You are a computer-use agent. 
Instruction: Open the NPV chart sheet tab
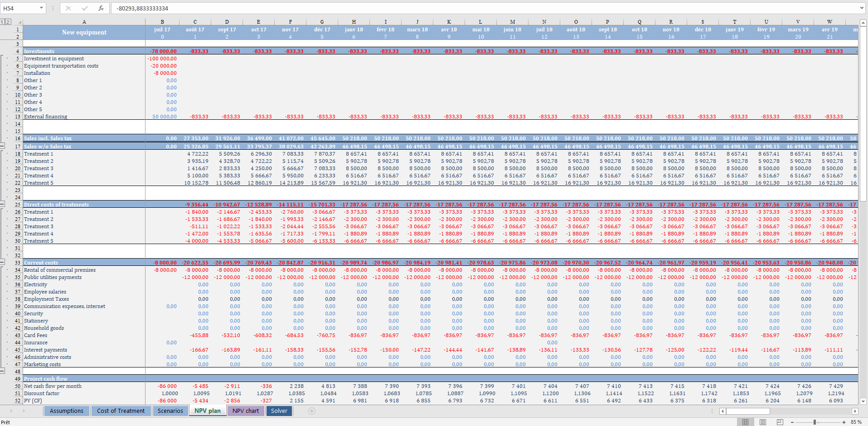tap(246, 411)
